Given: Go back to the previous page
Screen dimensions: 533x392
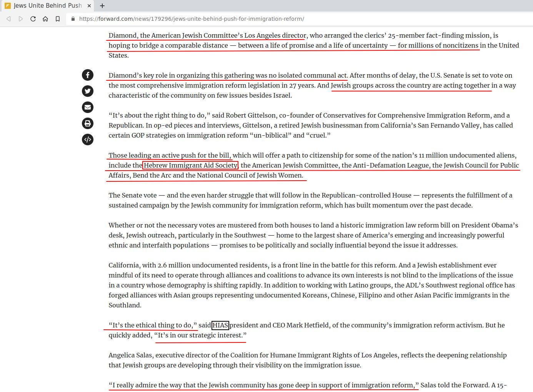Looking at the screenshot, I should [x=9, y=19].
